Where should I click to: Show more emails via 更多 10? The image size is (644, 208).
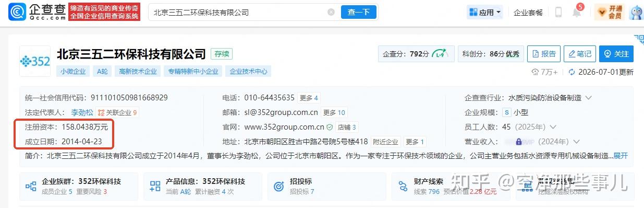click(334, 112)
